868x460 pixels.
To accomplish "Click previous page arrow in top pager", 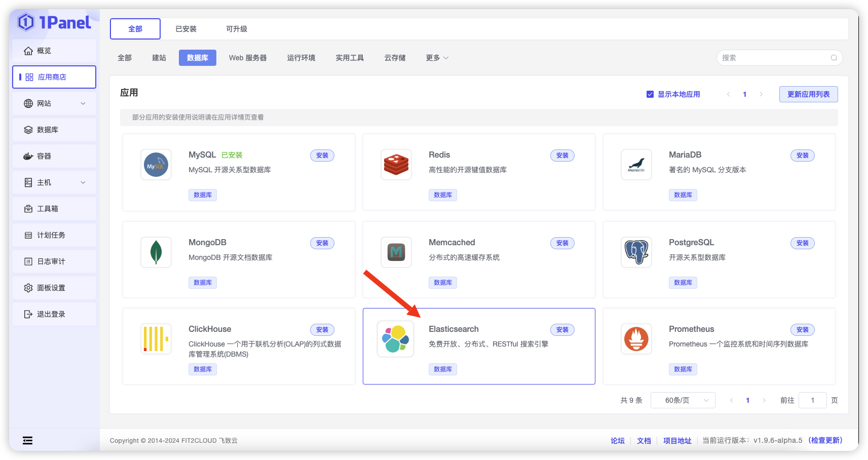I will pyautogui.click(x=729, y=94).
